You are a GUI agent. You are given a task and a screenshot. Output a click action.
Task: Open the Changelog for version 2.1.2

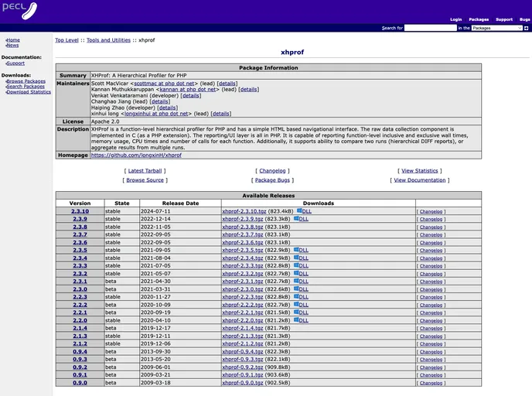click(431, 344)
